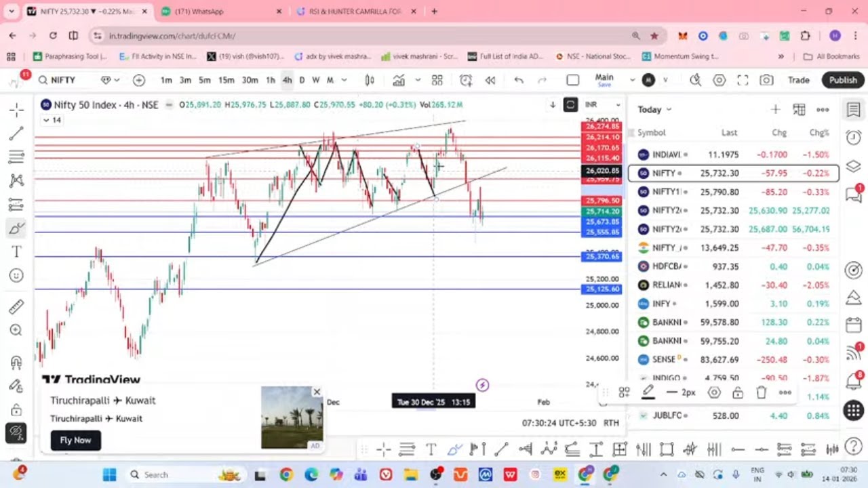This screenshot has width=868, height=488.
Task: Open the clock timezone 07:30:24 UTC+5:30
Action: (559, 422)
